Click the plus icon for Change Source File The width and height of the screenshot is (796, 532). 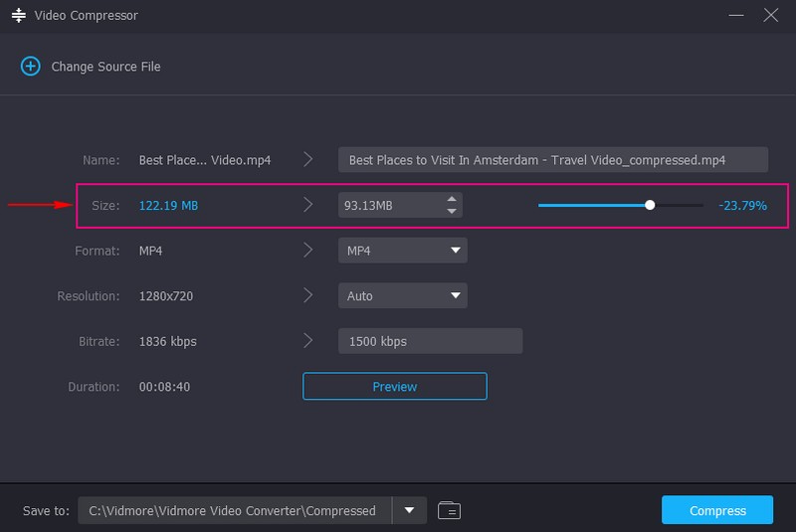[30, 67]
